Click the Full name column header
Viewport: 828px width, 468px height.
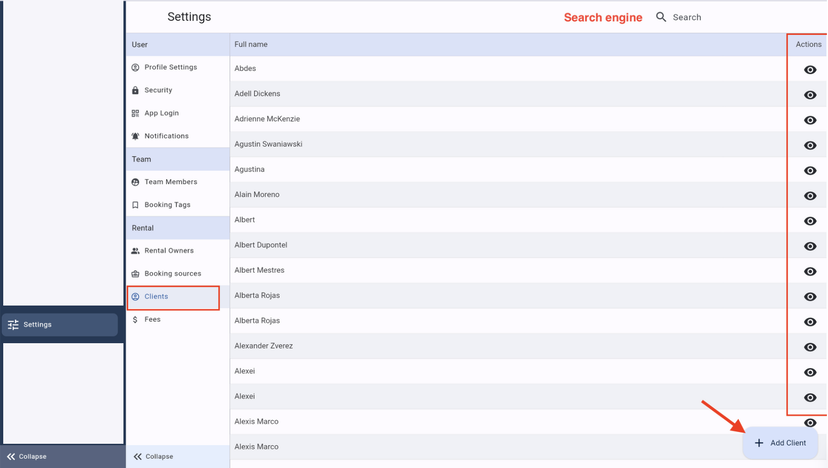point(251,44)
